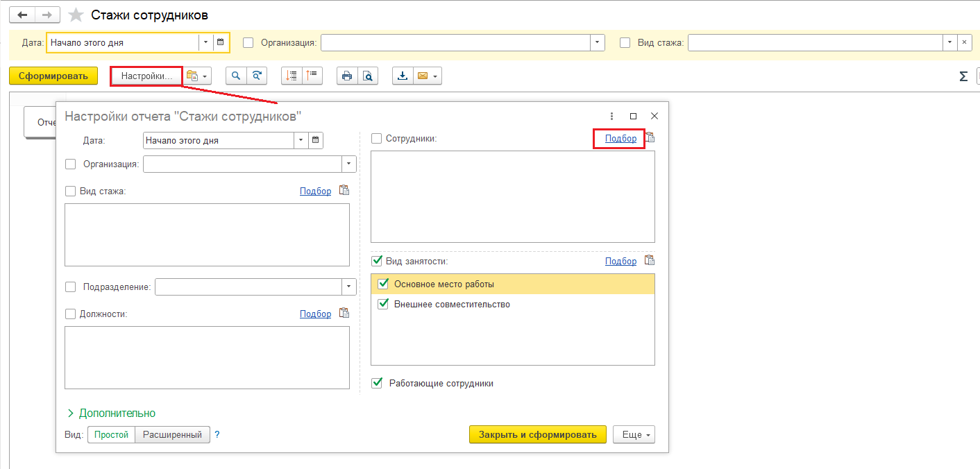Click the Закрыть и сформировать button

point(537,435)
